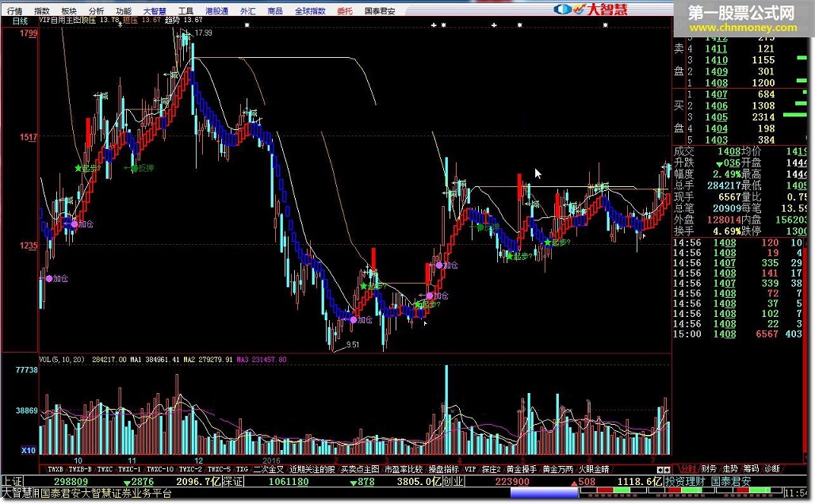Switch to 火眼金睛 indicator tab
Viewport: 815px width, 504px height.
pos(594,469)
